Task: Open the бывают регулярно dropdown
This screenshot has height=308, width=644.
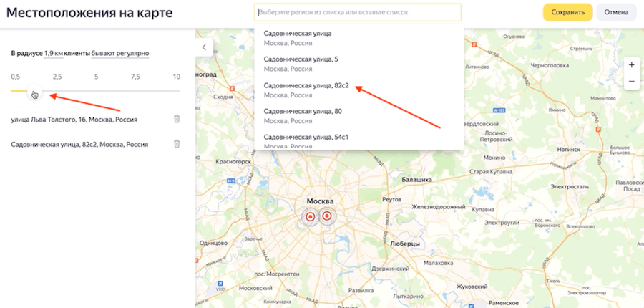Action: (x=120, y=54)
